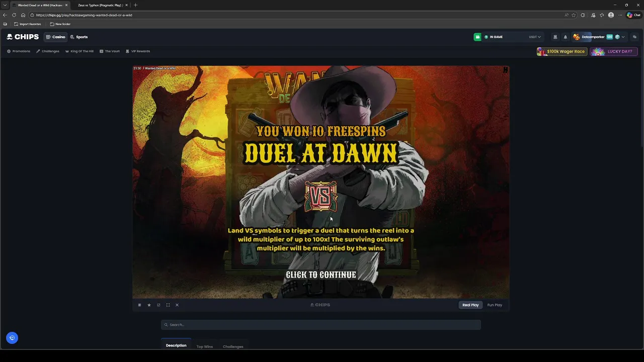
Task: Open Import favorites bookmark
Action: point(28,24)
